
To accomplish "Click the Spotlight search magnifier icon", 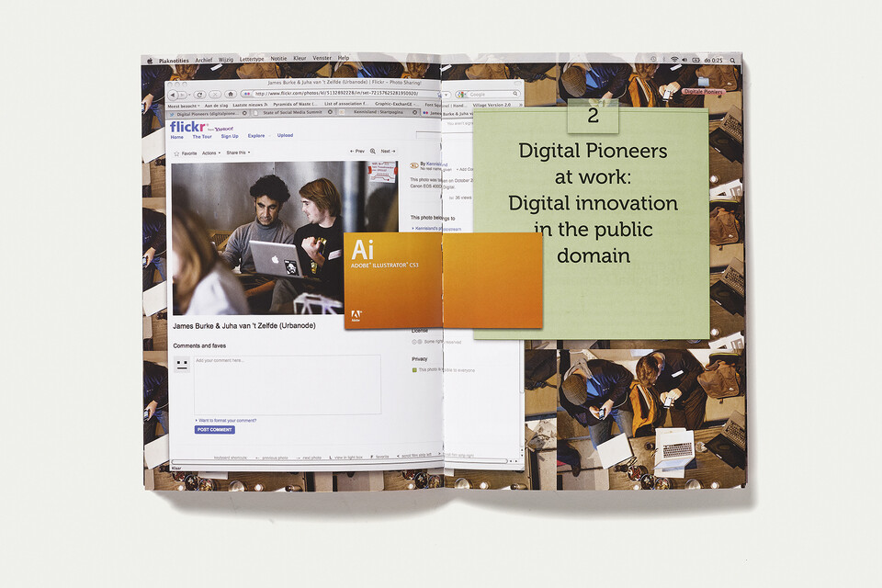I will coord(731,59).
